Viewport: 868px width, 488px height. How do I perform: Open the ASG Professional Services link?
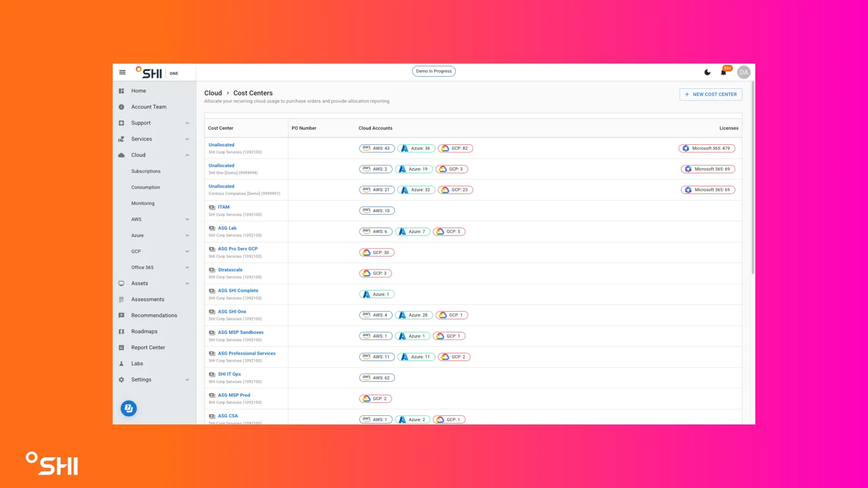coord(247,354)
